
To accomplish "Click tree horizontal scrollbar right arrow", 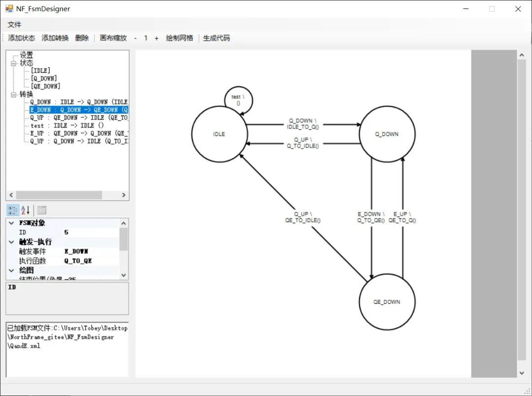I will pos(124,195).
